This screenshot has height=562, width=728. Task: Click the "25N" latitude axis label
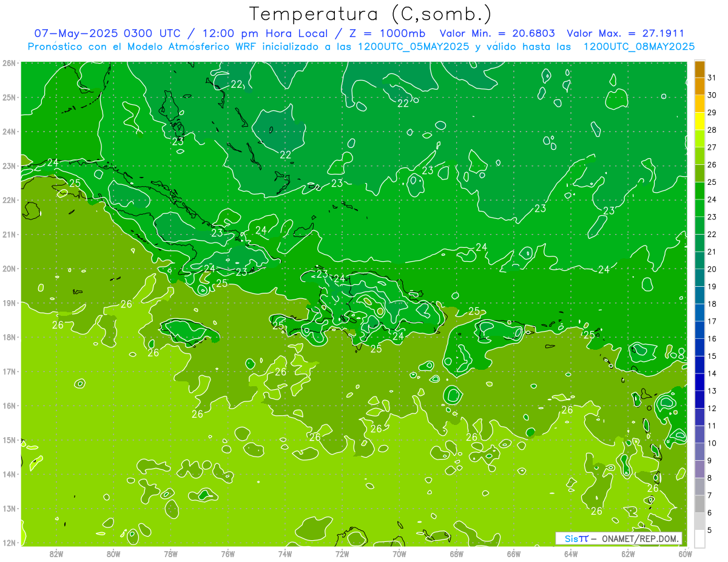point(8,98)
